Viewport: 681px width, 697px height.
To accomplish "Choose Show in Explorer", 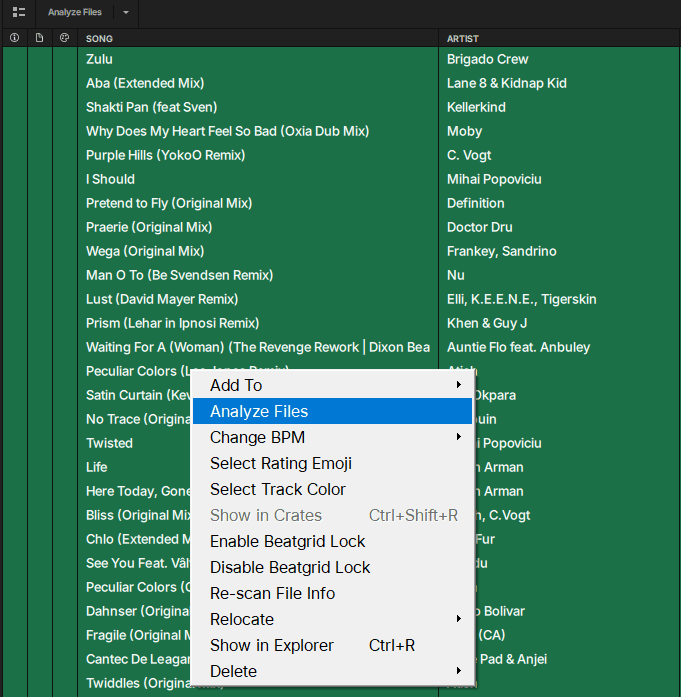I will (x=332, y=645).
